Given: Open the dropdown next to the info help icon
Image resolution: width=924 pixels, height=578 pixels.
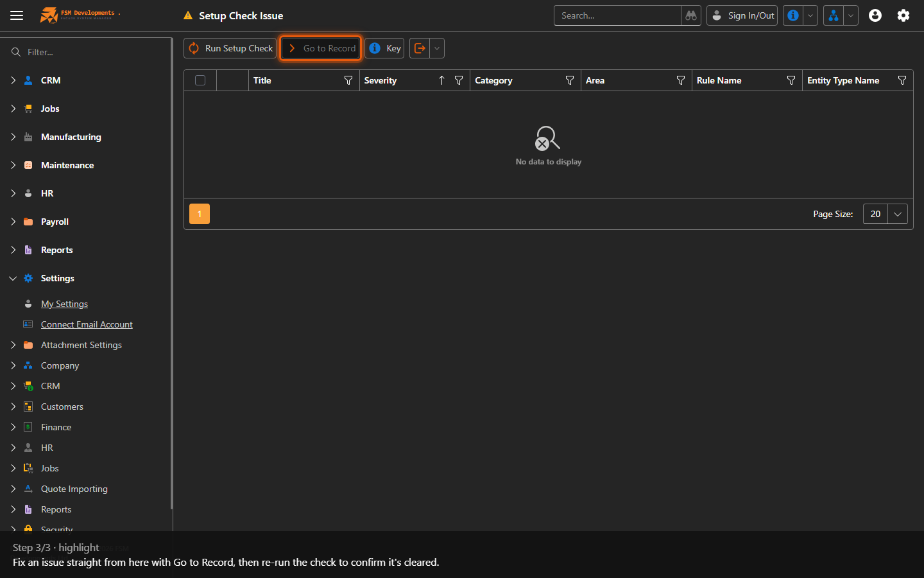Looking at the screenshot, I should [x=810, y=15].
